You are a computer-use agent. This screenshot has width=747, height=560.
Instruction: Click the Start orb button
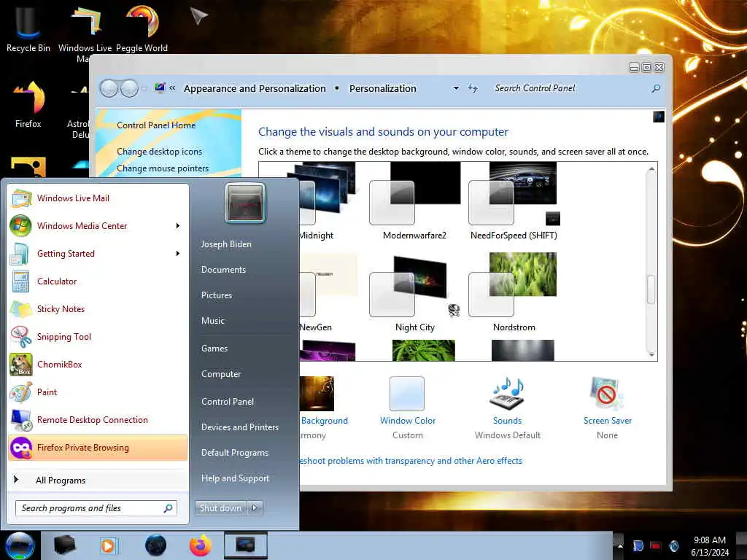coord(20,545)
